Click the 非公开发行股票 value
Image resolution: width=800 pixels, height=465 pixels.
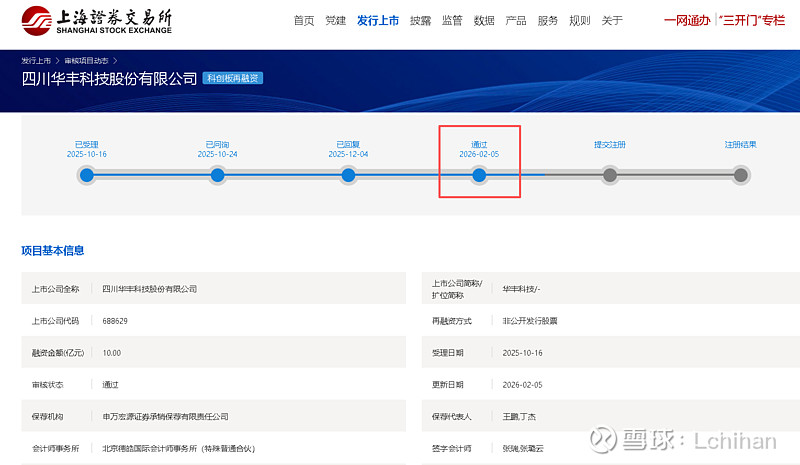[x=530, y=321]
